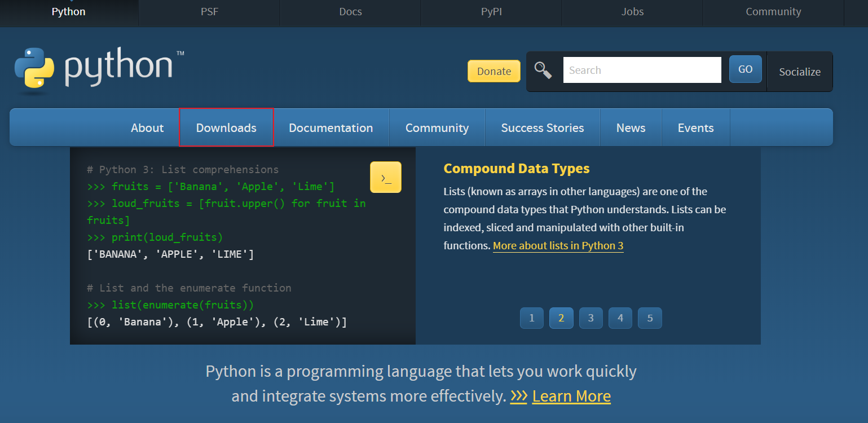
Task: Click the 'Compound Data Types' heading
Action: pyautogui.click(x=517, y=169)
